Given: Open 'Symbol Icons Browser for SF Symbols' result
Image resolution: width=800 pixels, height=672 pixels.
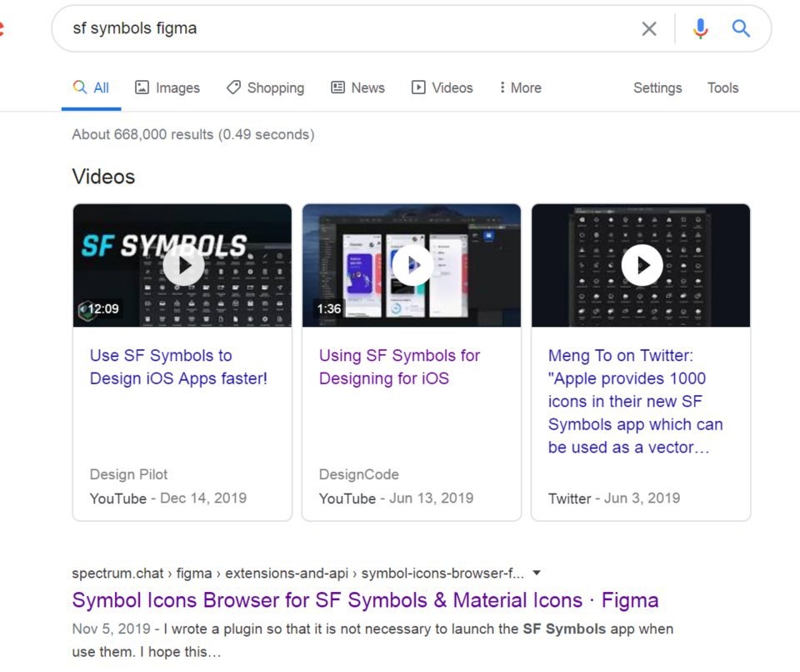Looking at the screenshot, I should point(365,600).
